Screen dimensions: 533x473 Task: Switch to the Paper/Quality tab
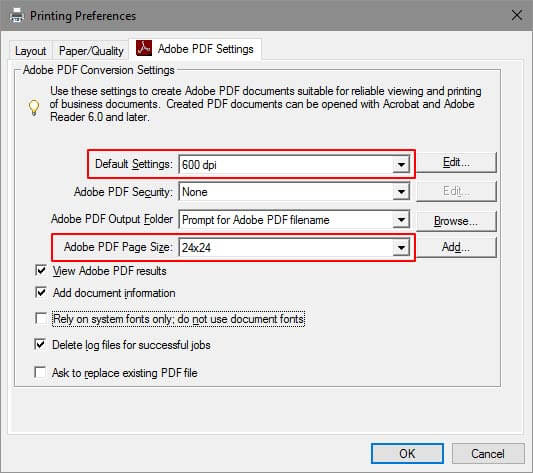(91, 51)
